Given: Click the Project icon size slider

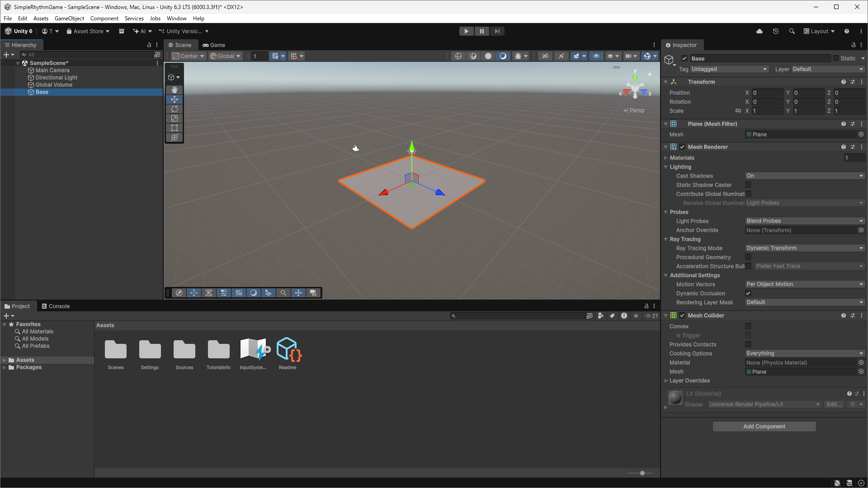Looking at the screenshot, I should (x=642, y=473).
